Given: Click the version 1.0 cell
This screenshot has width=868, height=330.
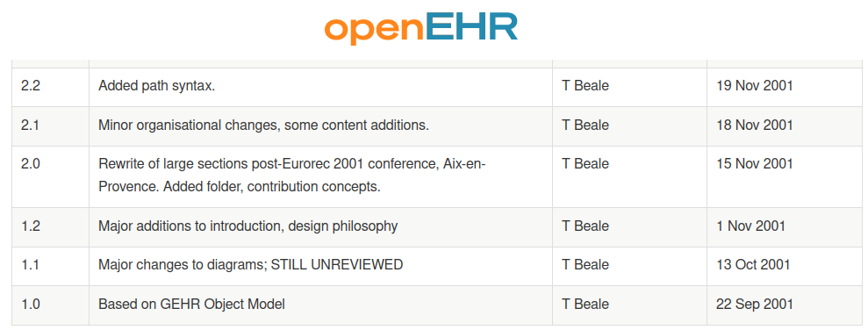Looking at the screenshot, I should pyautogui.click(x=50, y=305).
